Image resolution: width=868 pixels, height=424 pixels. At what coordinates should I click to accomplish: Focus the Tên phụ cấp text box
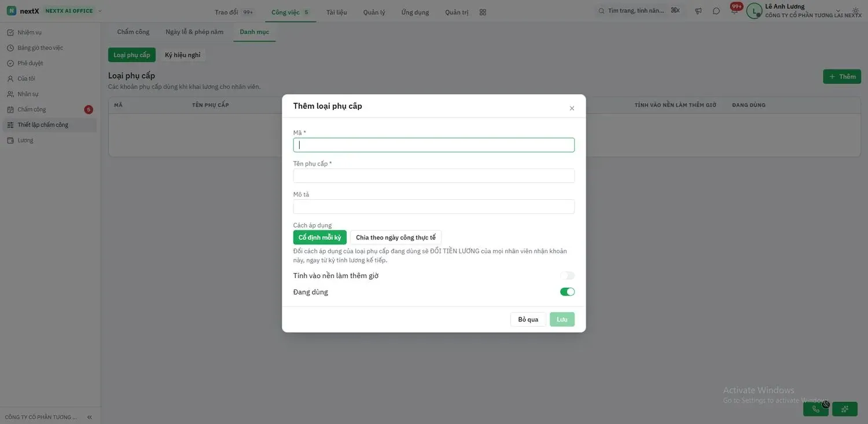[x=434, y=176]
